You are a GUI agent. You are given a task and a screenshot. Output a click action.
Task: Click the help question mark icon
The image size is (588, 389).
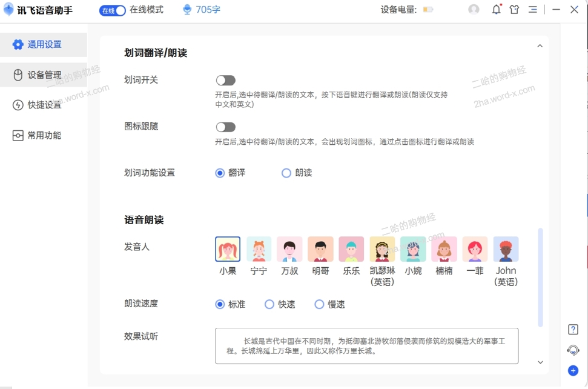click(x=573, y=330)
